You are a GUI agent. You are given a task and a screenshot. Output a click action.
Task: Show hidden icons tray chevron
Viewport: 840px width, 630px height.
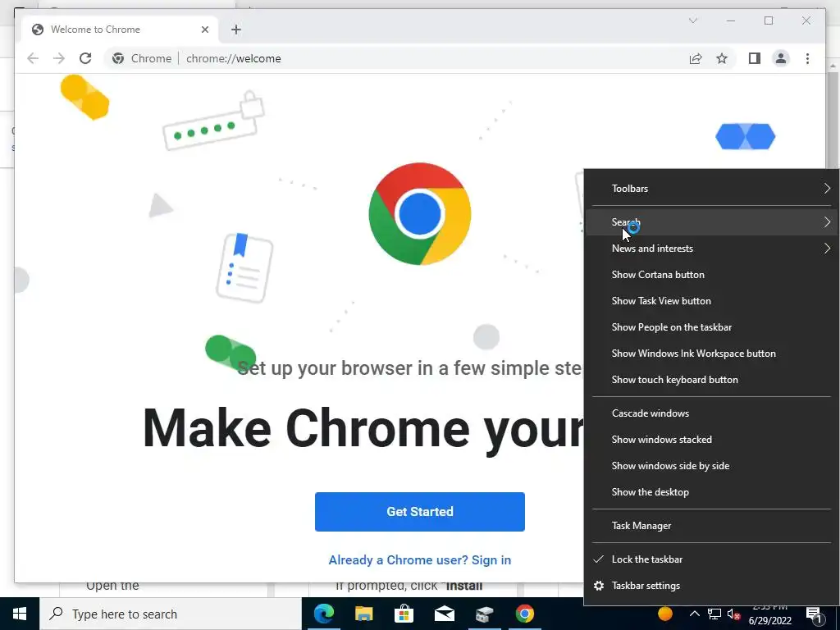click(x=694, y=614)
